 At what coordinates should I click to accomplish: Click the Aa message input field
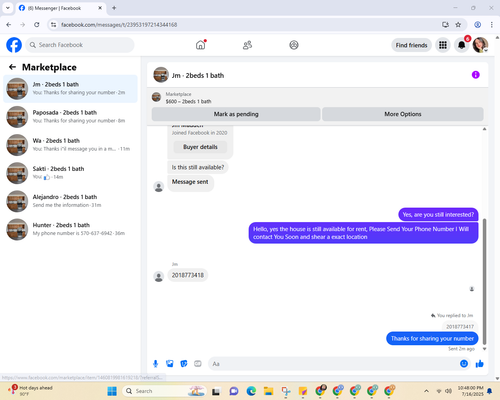pos(333,364)
